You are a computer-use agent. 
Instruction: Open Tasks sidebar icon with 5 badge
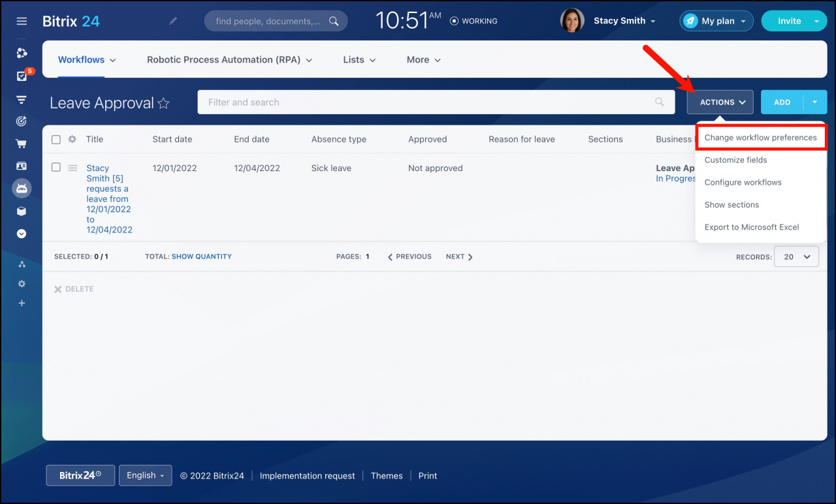22,76
